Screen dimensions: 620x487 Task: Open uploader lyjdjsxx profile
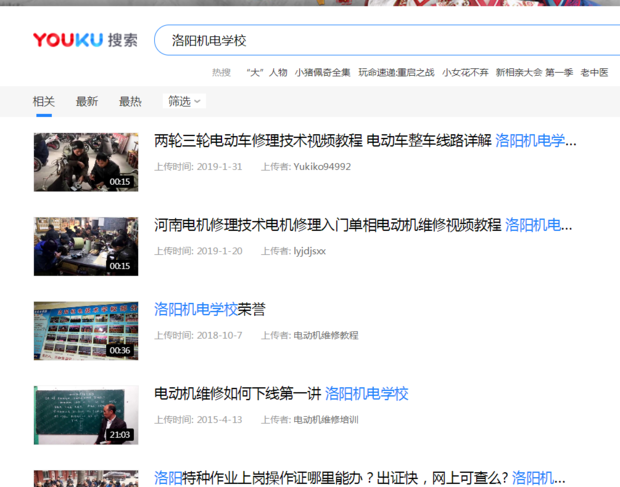310,251
